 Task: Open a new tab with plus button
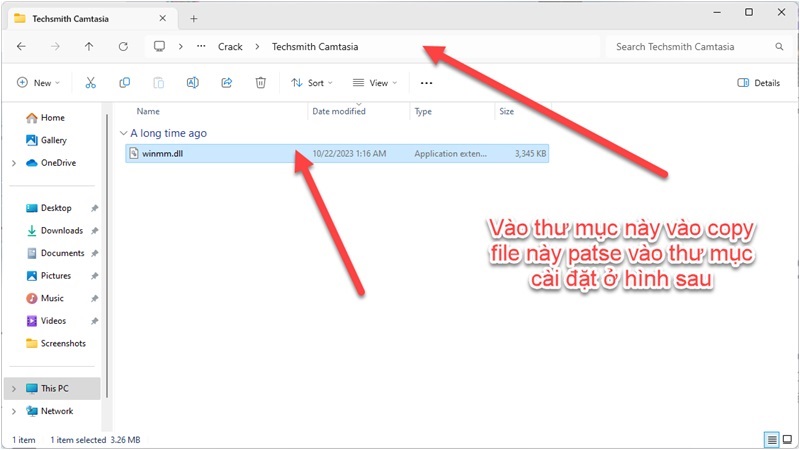click(x=193, y=19)
